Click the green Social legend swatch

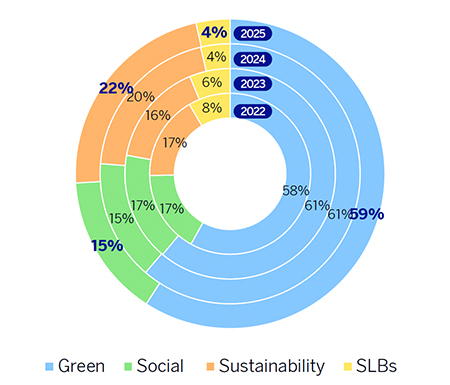[x=128, y=367]
